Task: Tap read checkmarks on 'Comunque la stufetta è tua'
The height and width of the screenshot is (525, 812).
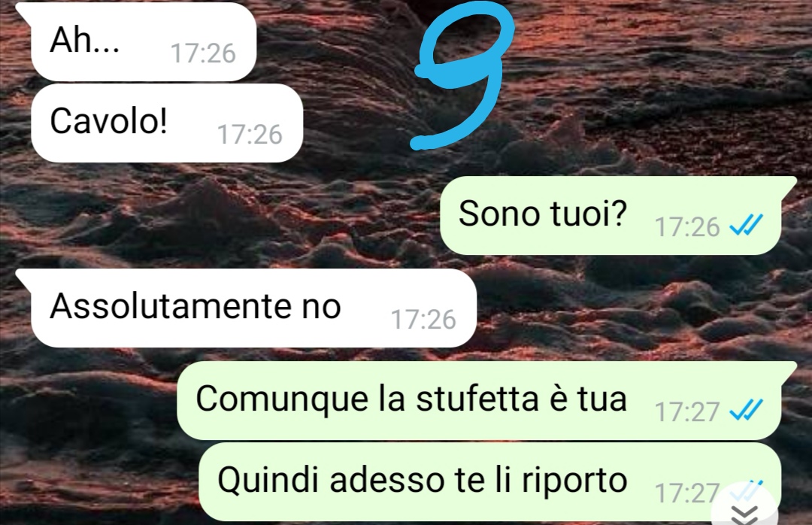Action: click(x=746, y=410)
